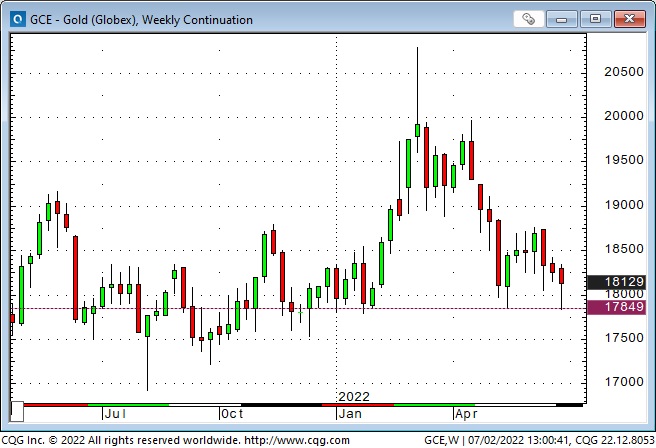This screenshot has height=448, width=656.
Task: Click the 18500 price axis label
Action: click(623, 249)
